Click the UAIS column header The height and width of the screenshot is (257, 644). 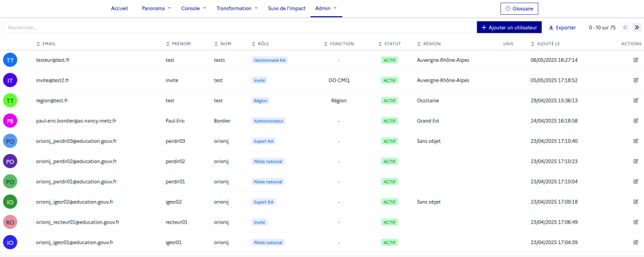(508, 44)
